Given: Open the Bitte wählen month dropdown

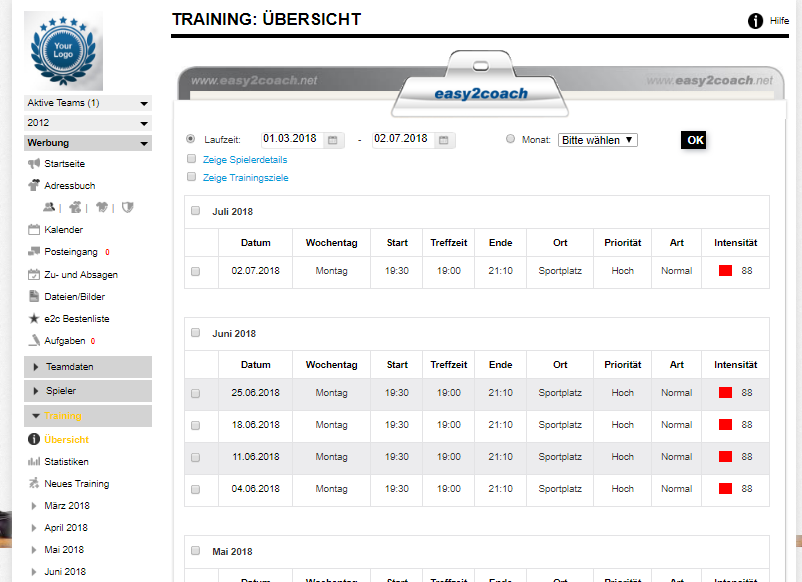Looking at the screenshot, I should [597, 140].
